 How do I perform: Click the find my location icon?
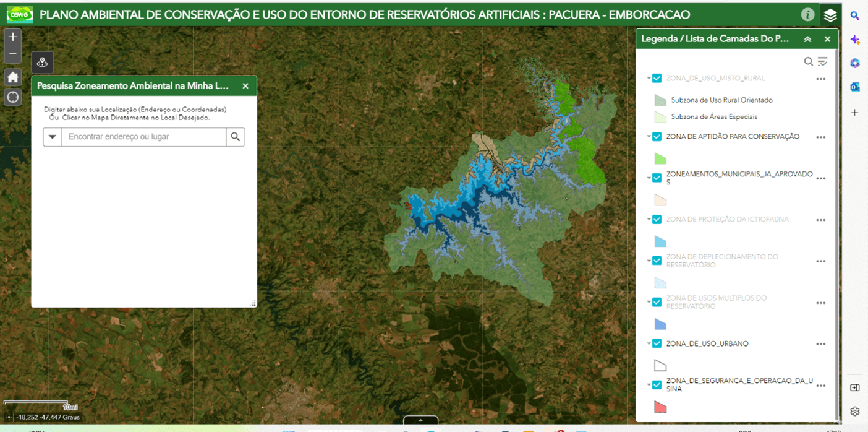(x=13, y=97)
